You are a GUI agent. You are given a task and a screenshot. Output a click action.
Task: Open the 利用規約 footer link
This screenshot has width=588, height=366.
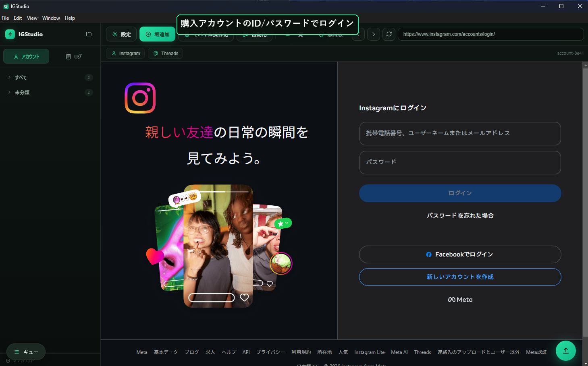[301, 352]
